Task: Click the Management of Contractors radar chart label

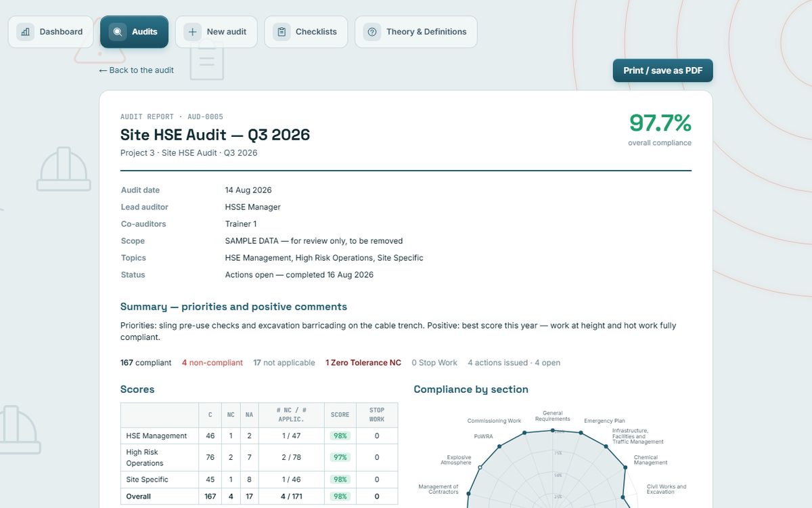Action: [438, 489]
